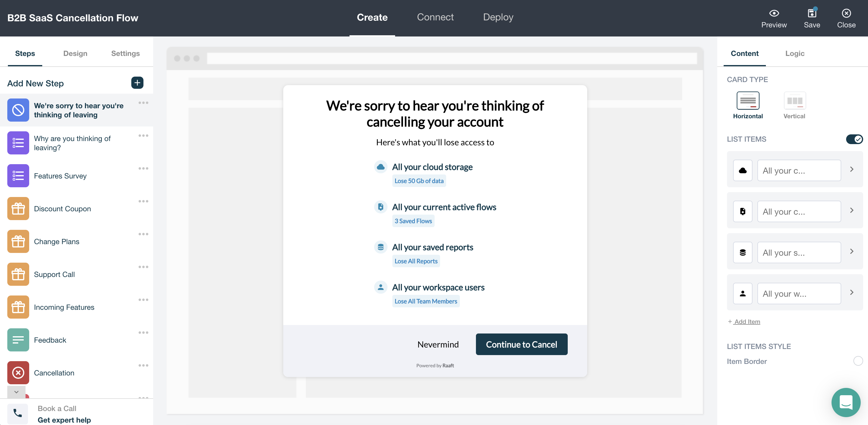Click the Feedback step green icon
This screenshot has width=868, height=425.
click(x=18, y=340)
